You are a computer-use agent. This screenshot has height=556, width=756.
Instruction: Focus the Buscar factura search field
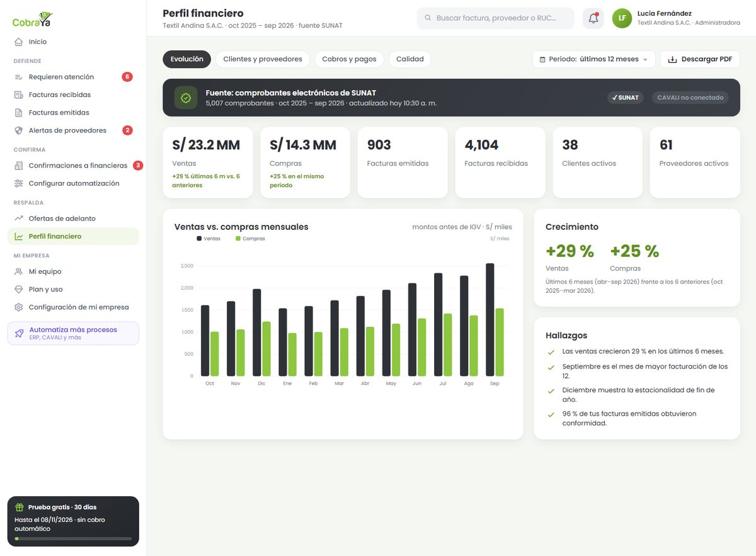pyautogui.click(x=495, y=18)
